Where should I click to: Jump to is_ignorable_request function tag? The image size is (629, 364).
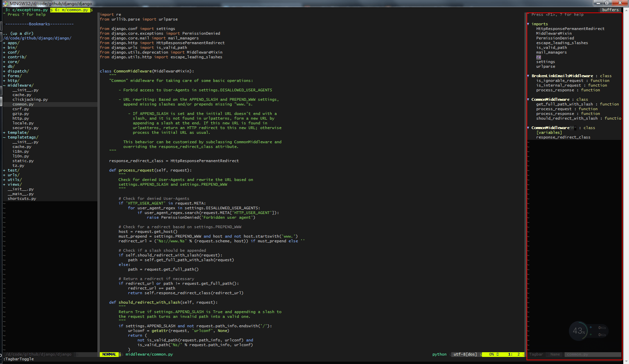coord(572,81)
